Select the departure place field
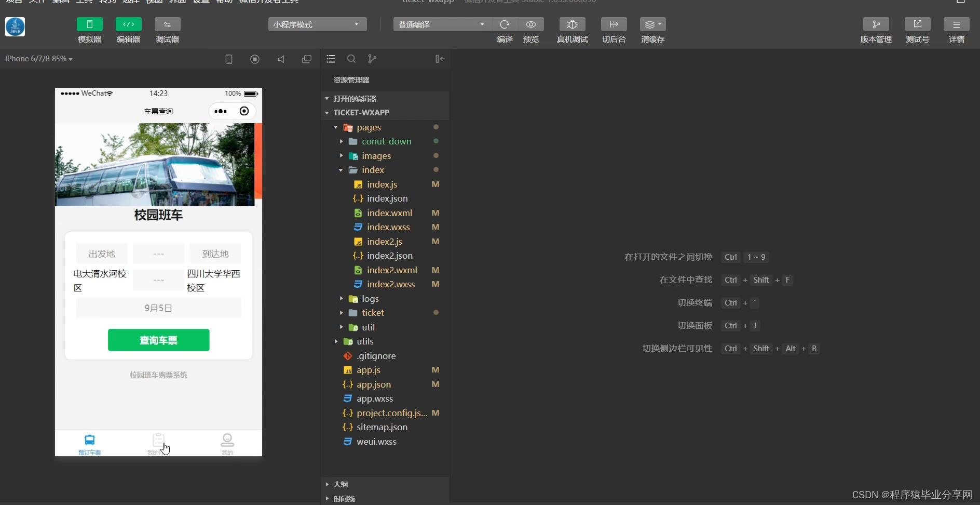 [102, 254]
